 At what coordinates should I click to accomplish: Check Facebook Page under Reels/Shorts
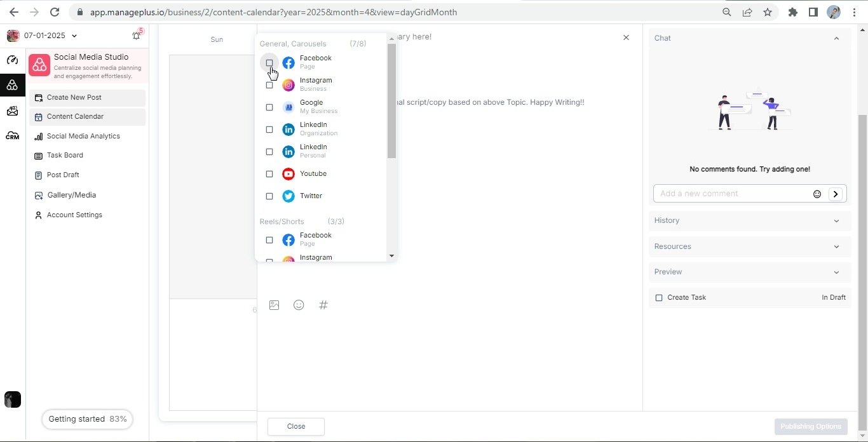pos(269,240)
